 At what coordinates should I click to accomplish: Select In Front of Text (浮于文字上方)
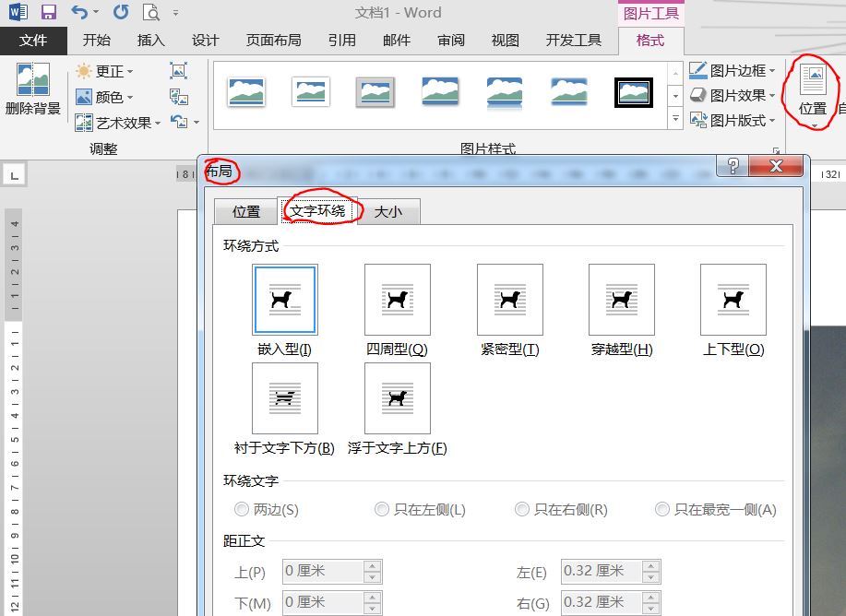coord(398,398)
